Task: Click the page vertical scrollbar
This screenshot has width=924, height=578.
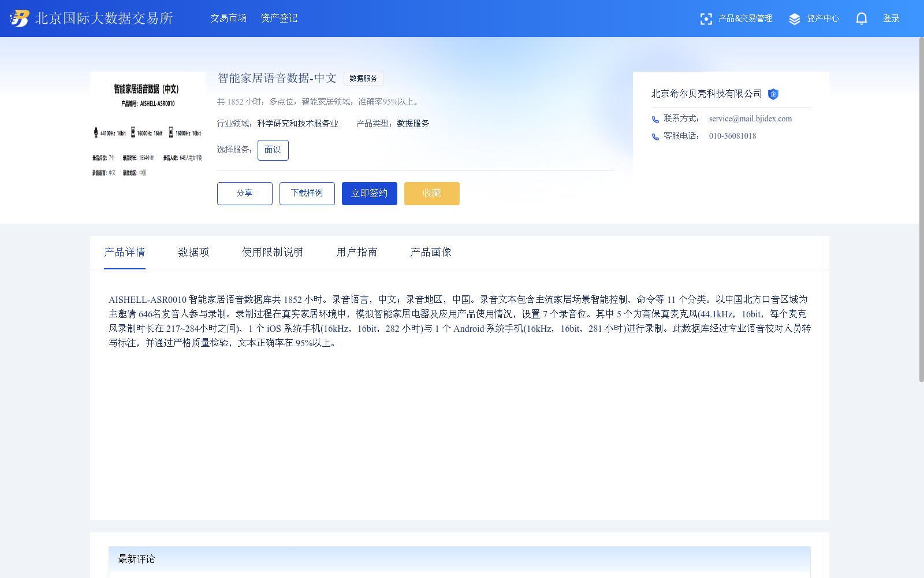Action: tap(921, 209)
